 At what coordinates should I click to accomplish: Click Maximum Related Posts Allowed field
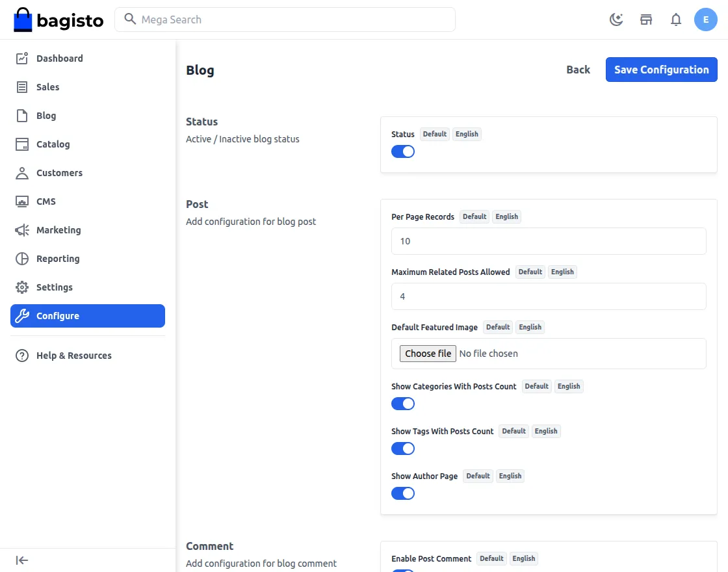coord(549,296)
